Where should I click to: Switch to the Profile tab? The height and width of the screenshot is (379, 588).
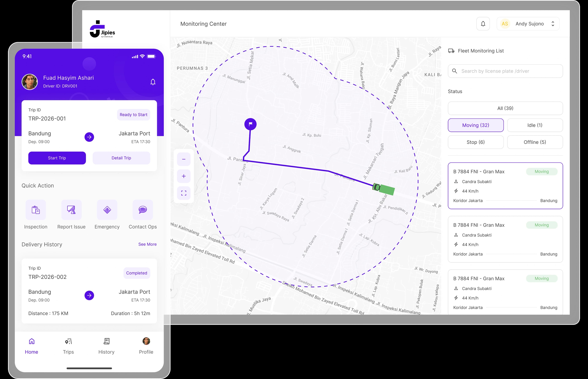click(x=146, y=346)
